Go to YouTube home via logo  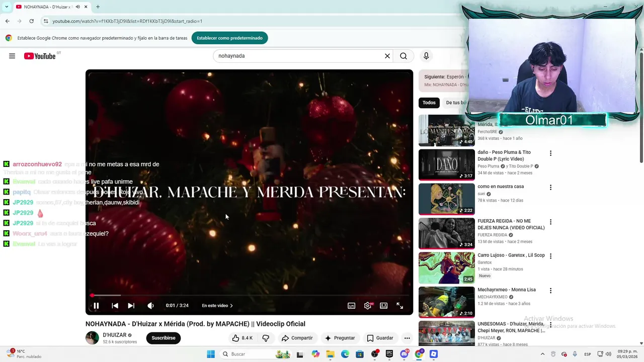click(40, 56)
